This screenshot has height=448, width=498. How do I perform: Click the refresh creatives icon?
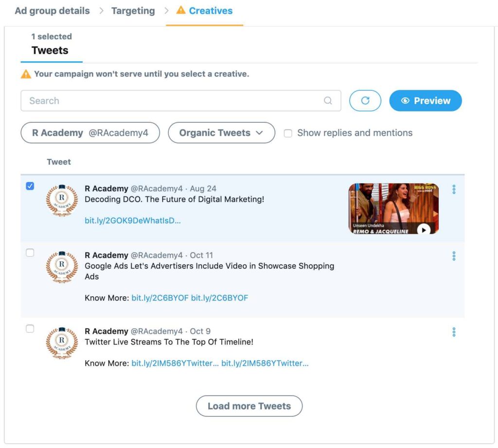click(x=365, y=101)
